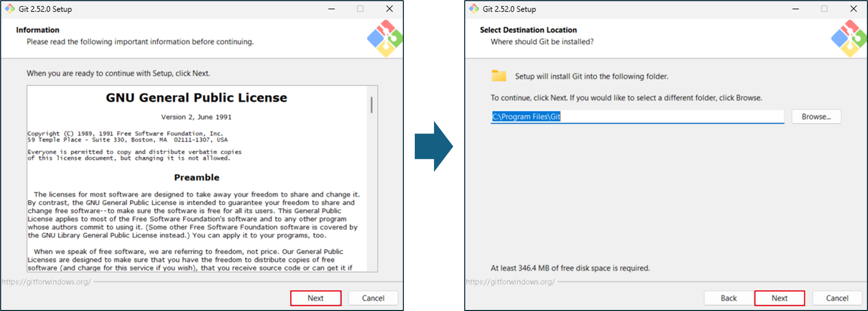Click Git logo in the Information window header
868x311 pixels.
385,38
